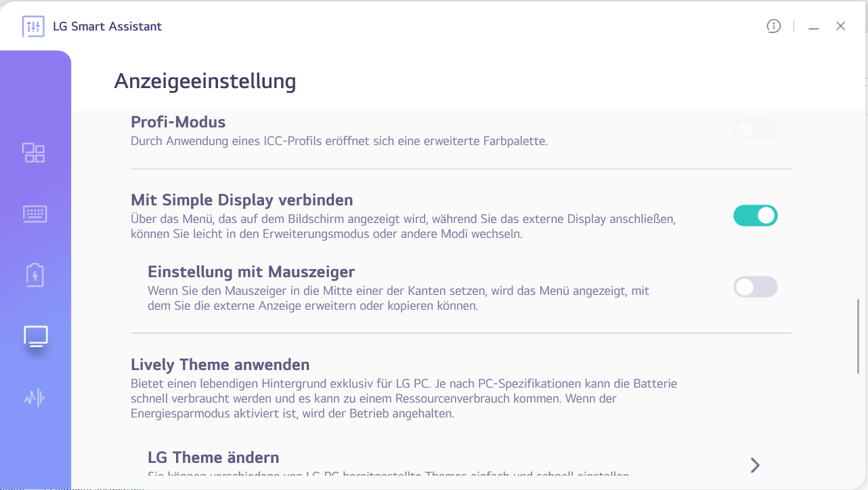
Task: Close the LG Smart Assistant window
Action: (841, 26)
